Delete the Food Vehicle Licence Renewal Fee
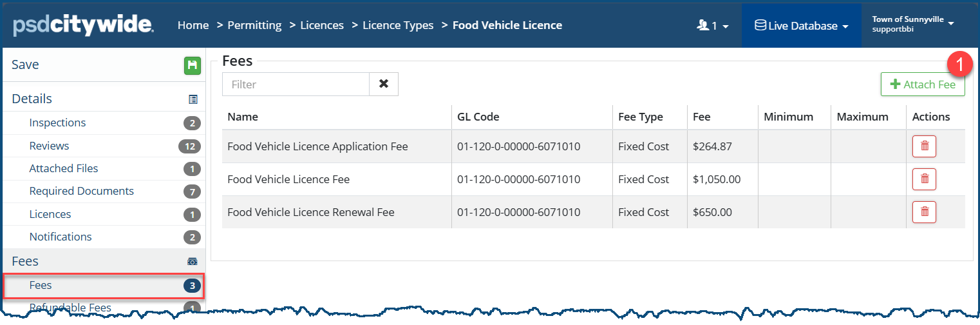The height and width of the screenshot is (325, 980). (924, 212)
